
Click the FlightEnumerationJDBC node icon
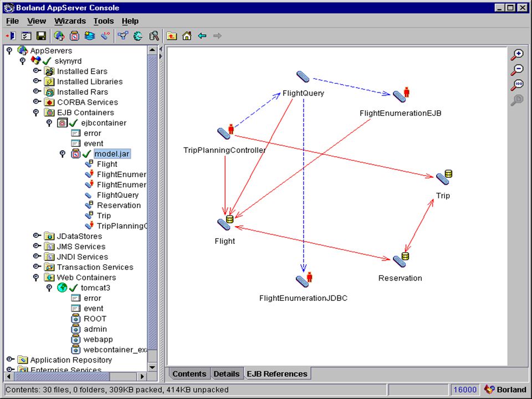pos(304,279)
